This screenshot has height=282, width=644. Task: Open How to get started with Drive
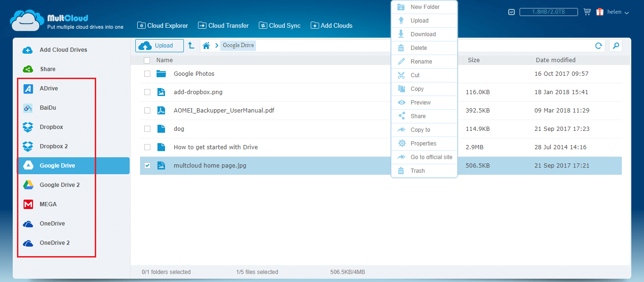[216, 147]
